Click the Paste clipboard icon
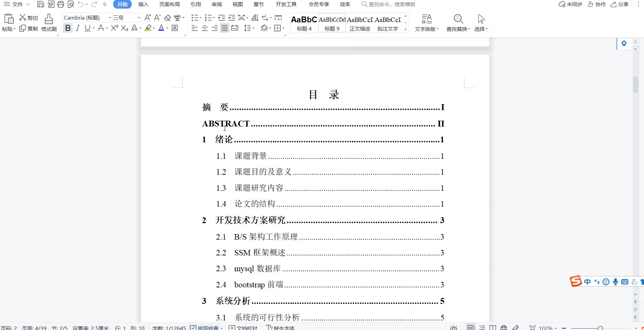644x330 pixels. tap(9, 19)
